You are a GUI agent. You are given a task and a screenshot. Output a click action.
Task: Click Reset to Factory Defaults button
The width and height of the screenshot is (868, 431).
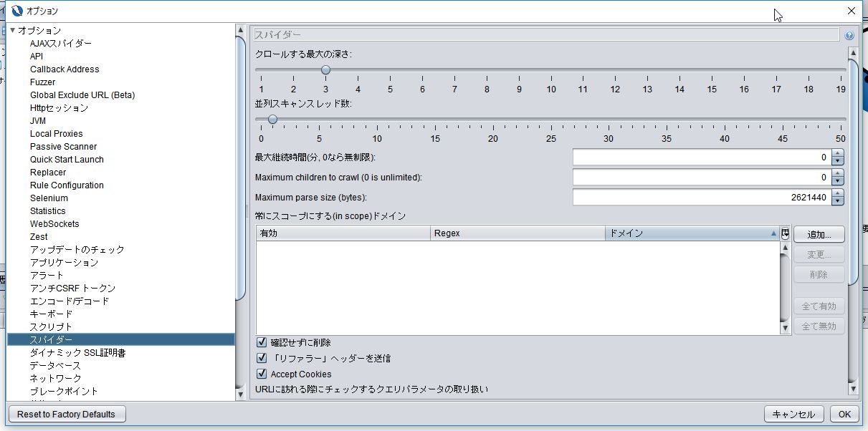[x=66, y=414]
